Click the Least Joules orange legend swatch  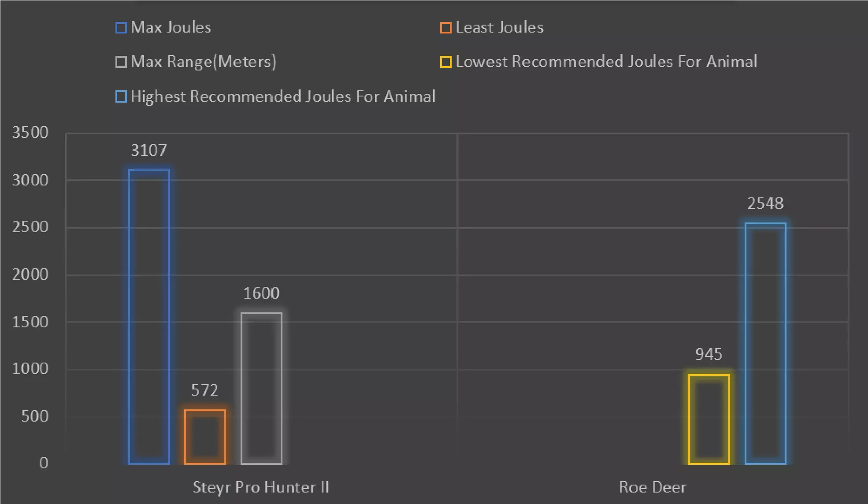pyautogui.click(x=445, y=28)
